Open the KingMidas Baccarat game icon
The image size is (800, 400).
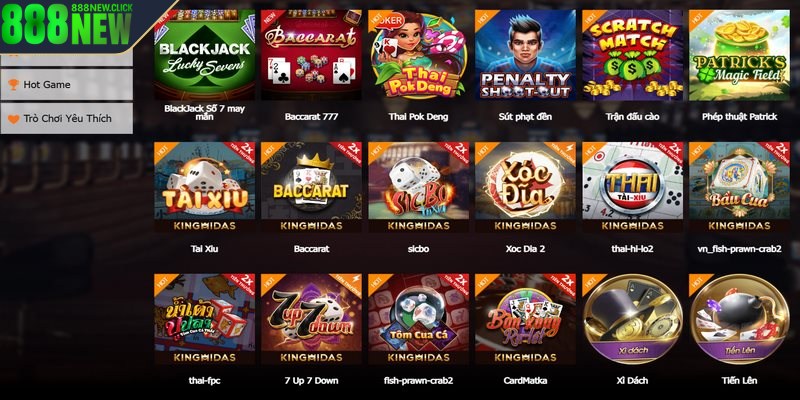[x=311, y=187]
